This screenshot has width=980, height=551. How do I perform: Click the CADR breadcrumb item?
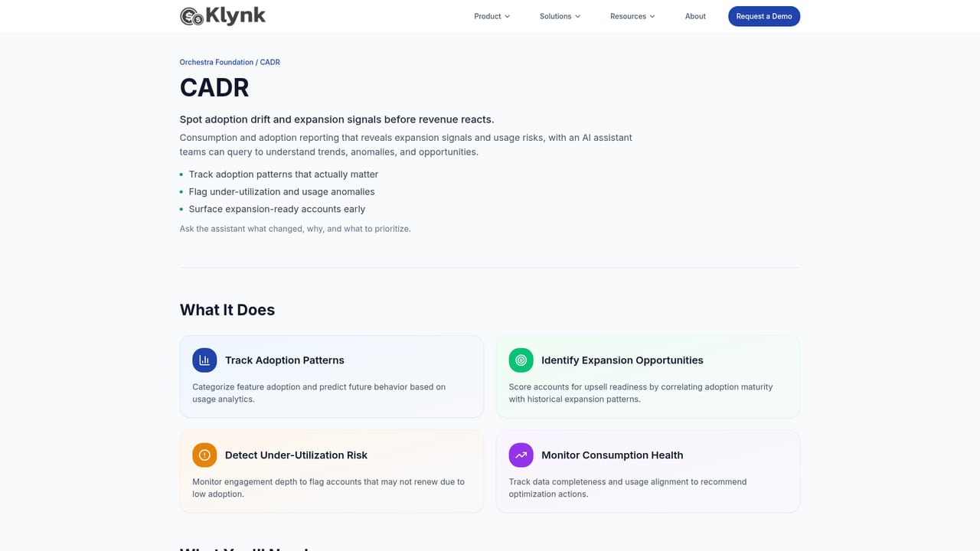tap(270, 62)
